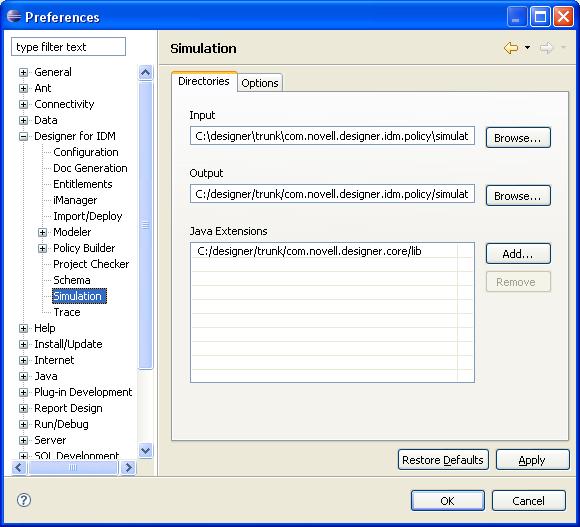Select the Directories tab
Image resolution: width=580 pixels, height=527 pixels.
[204, 81]
